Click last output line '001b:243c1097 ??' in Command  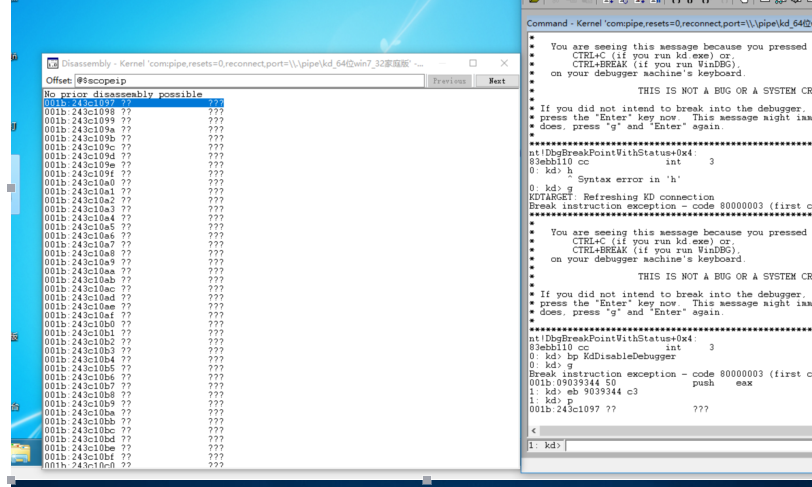[x=619, y=409]
